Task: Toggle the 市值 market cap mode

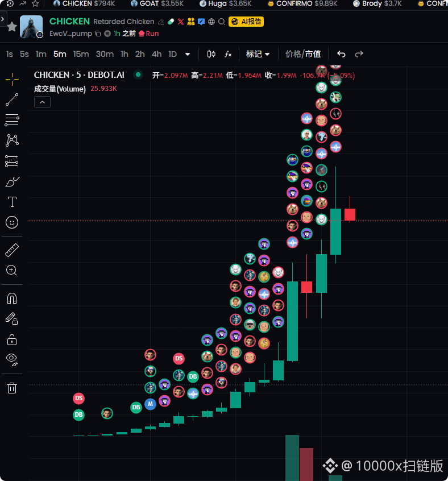Action: 313,54
